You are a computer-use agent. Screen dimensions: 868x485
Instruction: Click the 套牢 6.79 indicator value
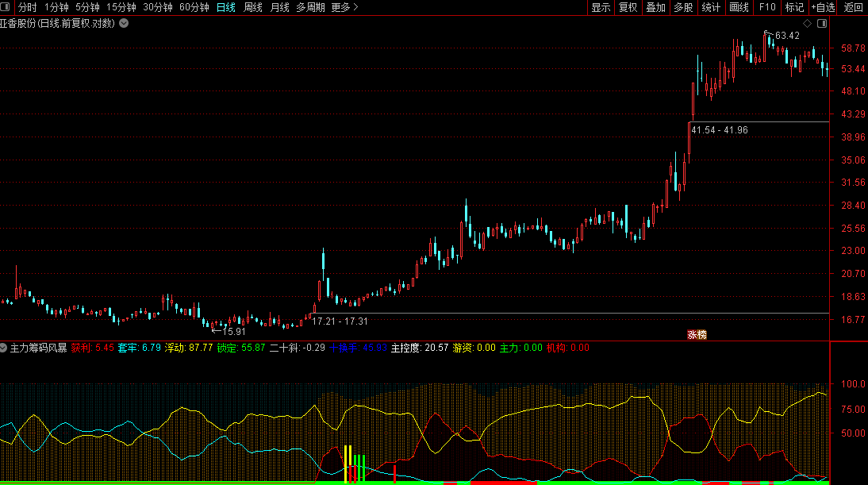tap(139, 348)
